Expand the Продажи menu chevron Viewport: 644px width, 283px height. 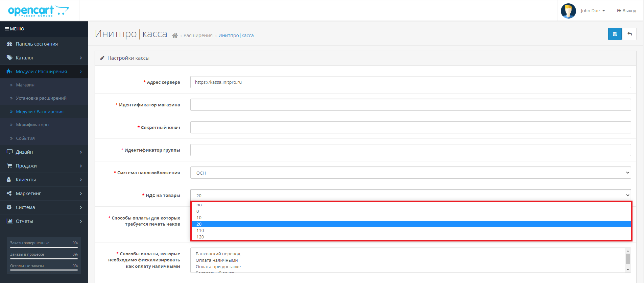tap(81, 166)
